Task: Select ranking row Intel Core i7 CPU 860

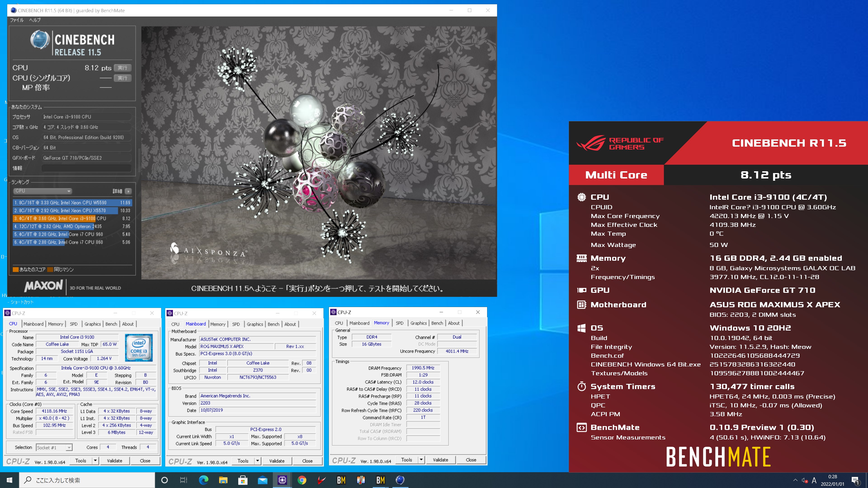Action: coord(72,242)
